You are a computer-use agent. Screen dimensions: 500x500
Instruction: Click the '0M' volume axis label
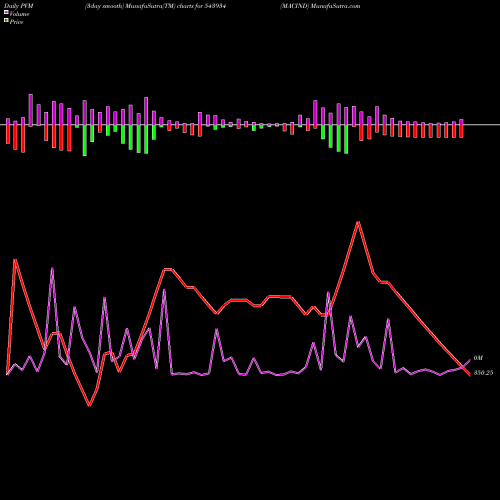[x=478, y=358]
